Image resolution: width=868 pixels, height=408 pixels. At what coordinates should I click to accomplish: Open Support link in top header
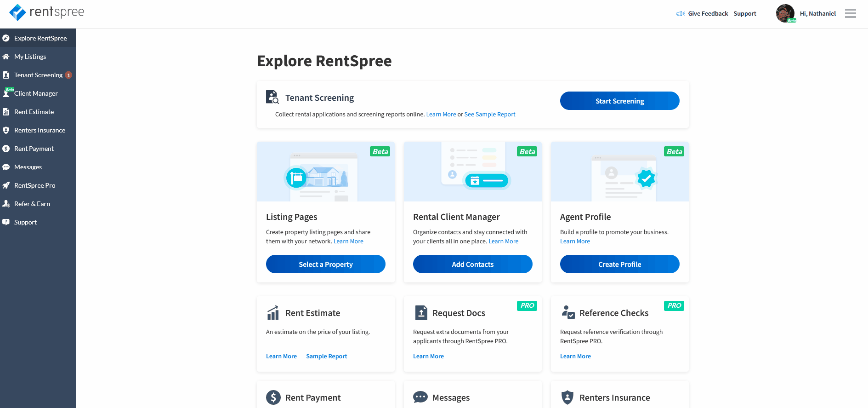(x=745, y=14)
